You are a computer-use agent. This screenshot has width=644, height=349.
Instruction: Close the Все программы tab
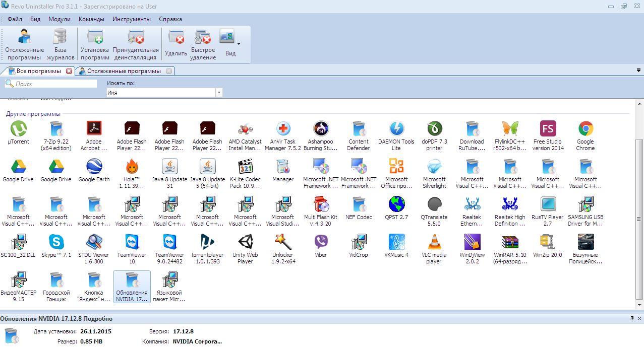[69, 71]
